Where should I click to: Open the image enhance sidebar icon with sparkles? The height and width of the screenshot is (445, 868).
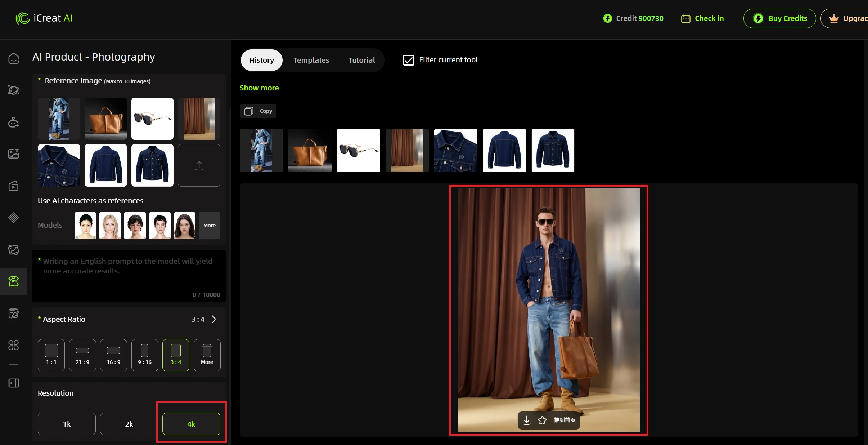13,154
